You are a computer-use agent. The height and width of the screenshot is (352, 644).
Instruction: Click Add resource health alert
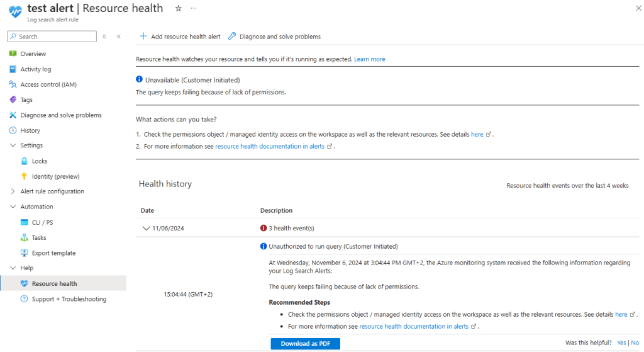180,37
